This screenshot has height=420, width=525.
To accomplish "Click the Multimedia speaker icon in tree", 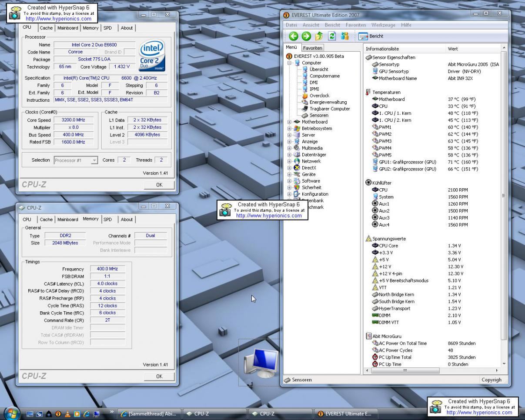I will click(297, 148).
